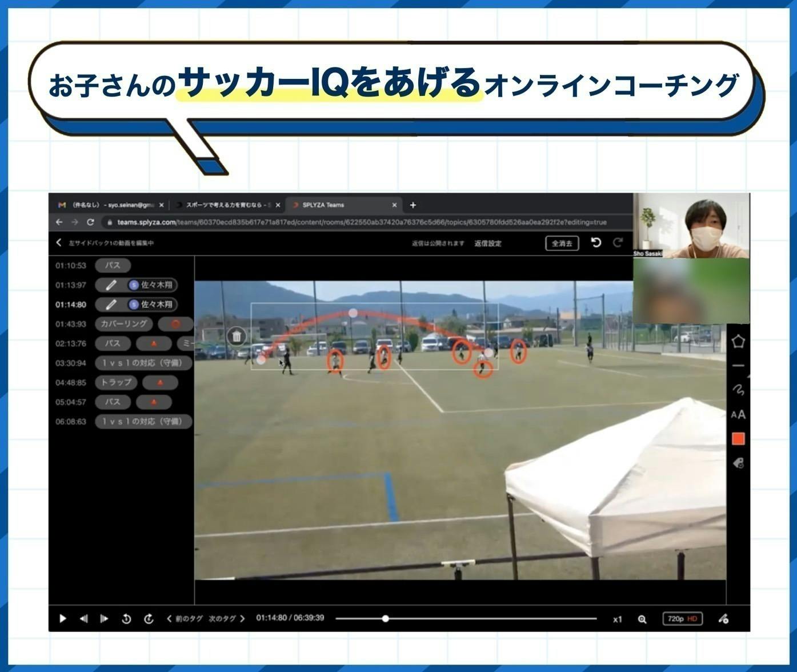Open 返信設定 reply settings

pos(487,243)
